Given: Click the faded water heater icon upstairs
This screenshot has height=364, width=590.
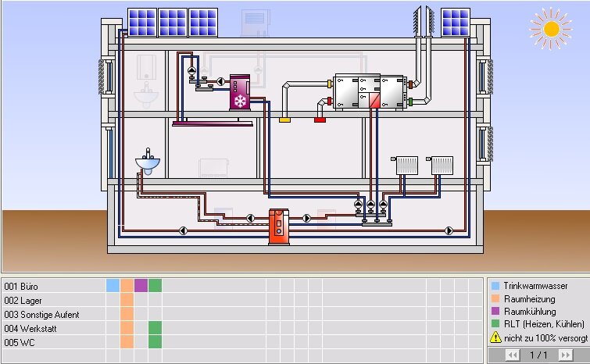Looking at the screenshot, I should pos(146,66).
